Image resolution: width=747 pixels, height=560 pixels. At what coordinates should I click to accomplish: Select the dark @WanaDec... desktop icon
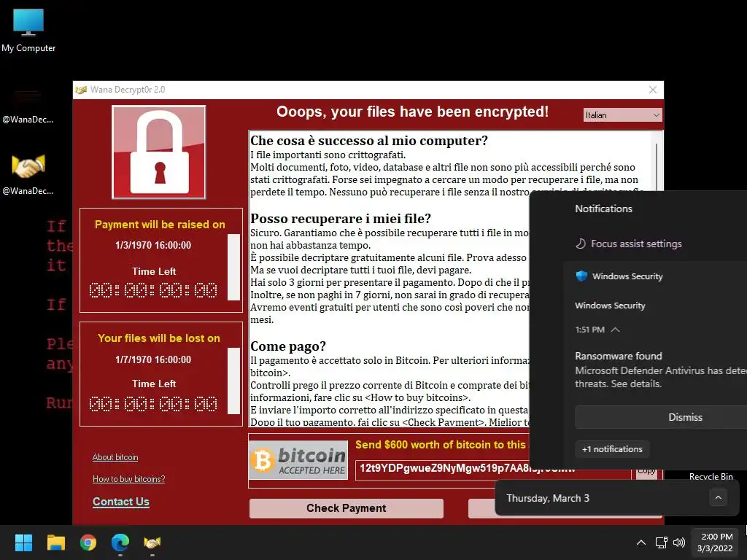pos(28,106)
